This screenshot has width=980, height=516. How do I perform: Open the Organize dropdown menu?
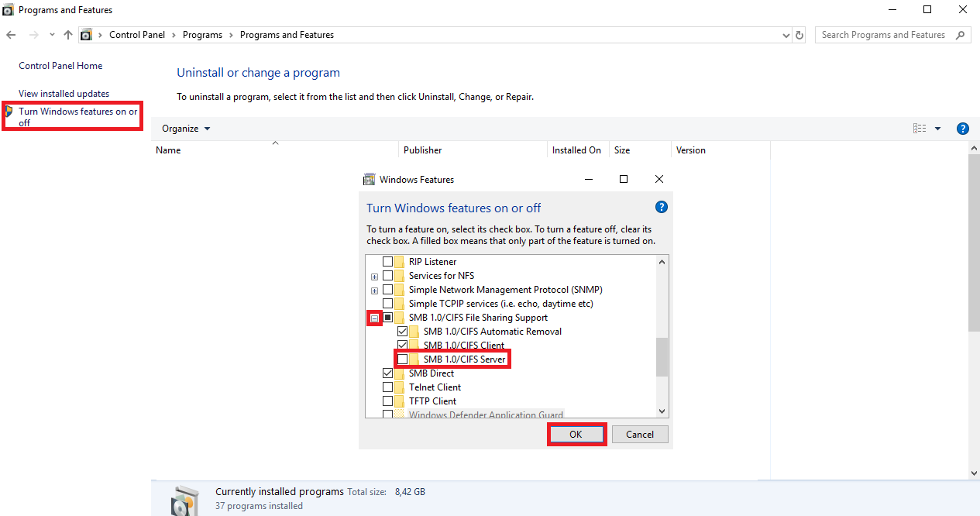[x=186, y=129]
